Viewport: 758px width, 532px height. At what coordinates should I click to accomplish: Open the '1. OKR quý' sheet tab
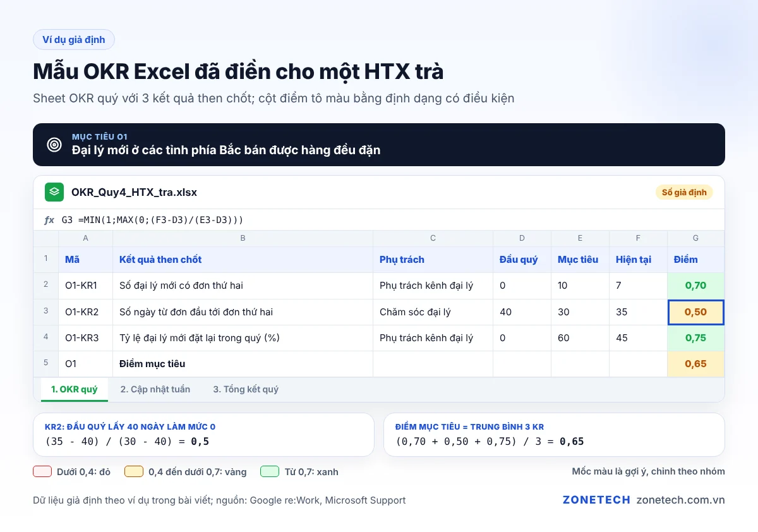tap(75, 389)
